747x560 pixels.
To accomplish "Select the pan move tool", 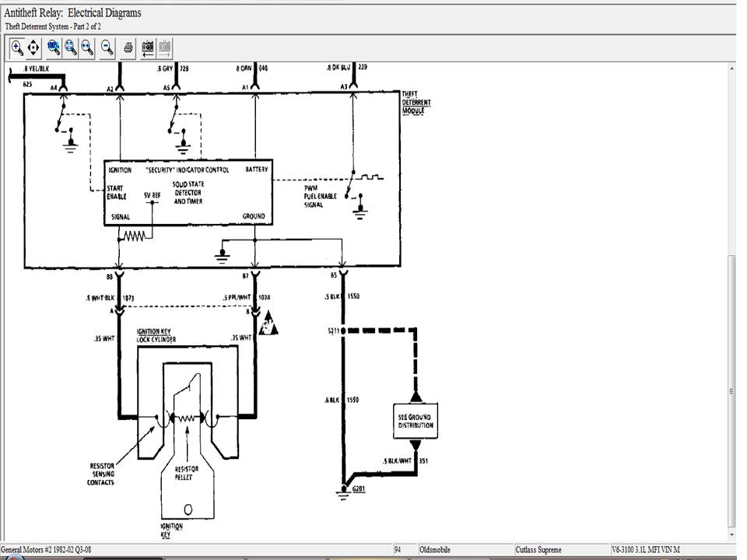I will pyautogui.click(x=33, y=47).
